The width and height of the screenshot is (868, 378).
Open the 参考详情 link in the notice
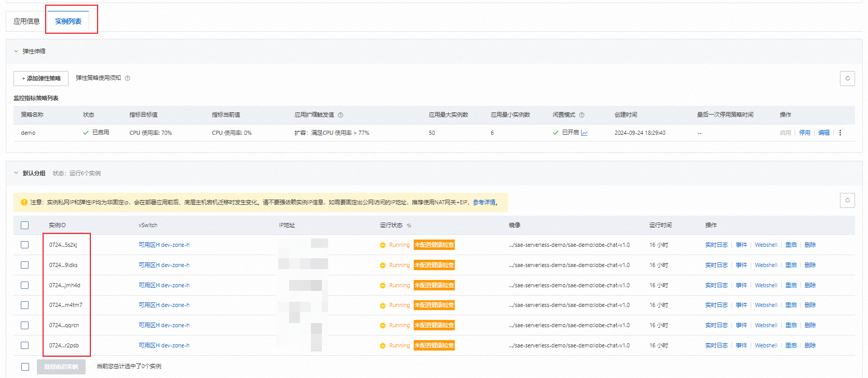click(484, 202)
